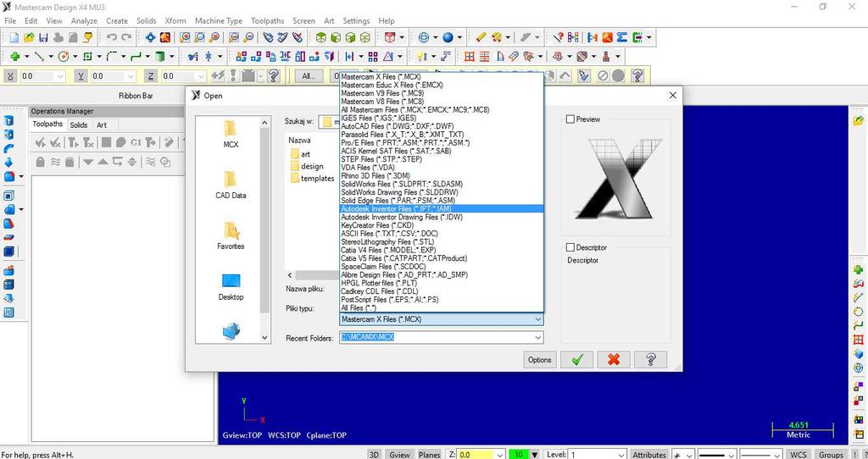Image resolution: width=868 pixels, height=459 pixels.
Task: Click the Fillet entities icon
Action: [112, 57]
